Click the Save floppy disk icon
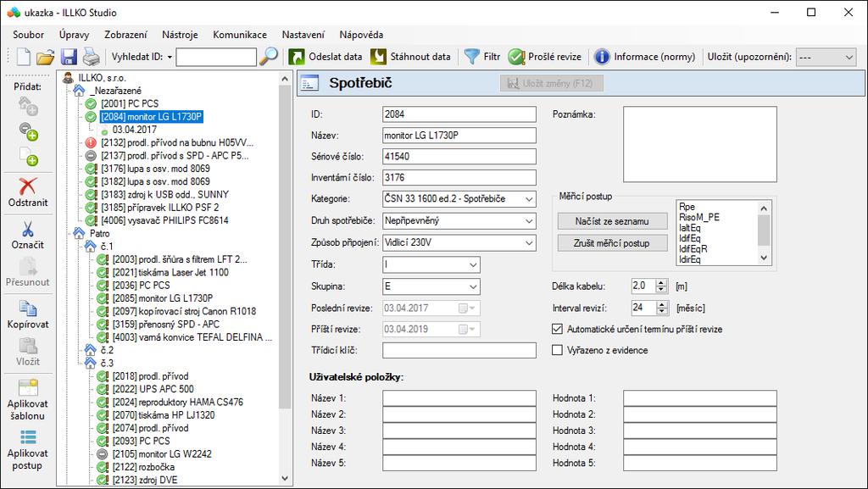This screenshot has width=868, height=489. (x=69, y=57)
